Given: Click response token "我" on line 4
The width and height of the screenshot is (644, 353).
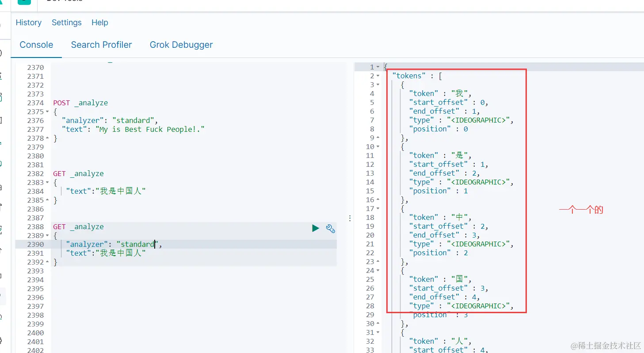Looking at the screenshot, I should coord(440,94).
